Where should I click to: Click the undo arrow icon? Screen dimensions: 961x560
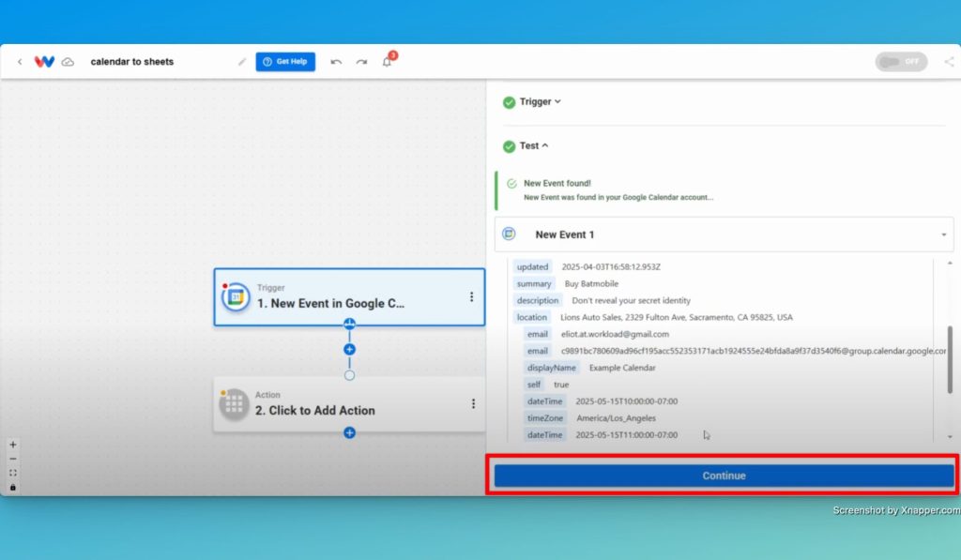point(336,62)
